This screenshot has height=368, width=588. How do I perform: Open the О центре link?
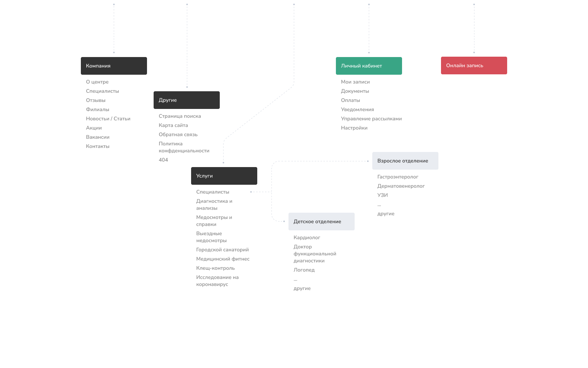[x=97, y=82]
